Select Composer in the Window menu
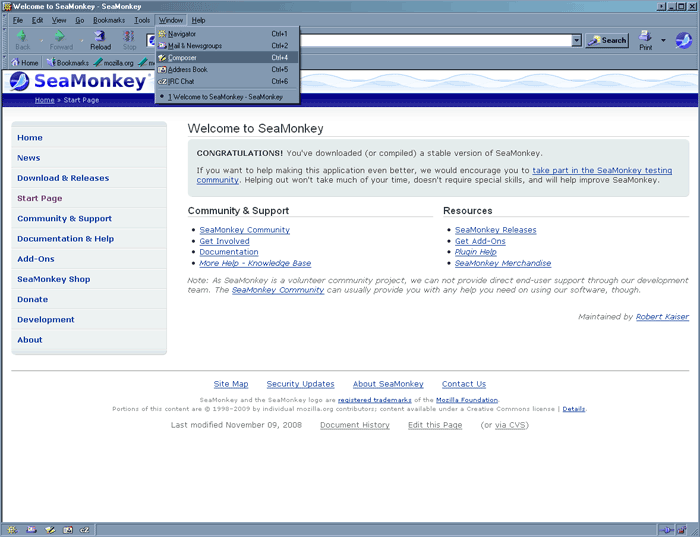The image size is (700, 537). click(182, 58)
